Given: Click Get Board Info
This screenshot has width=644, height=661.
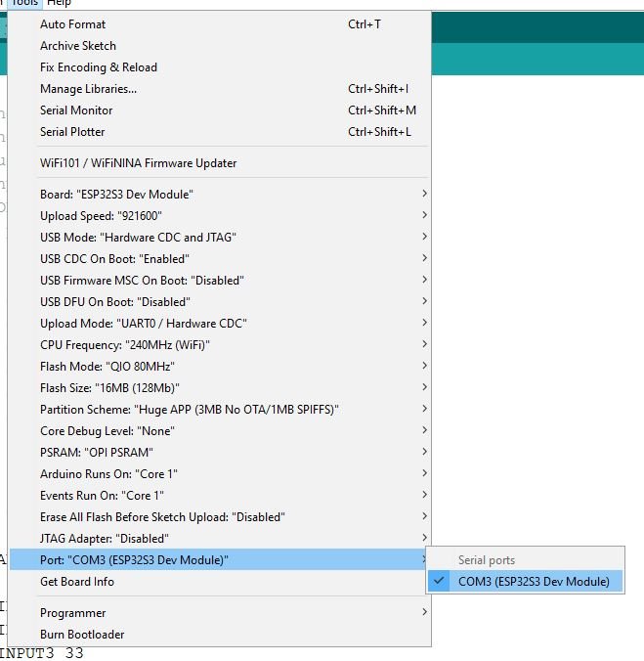Looking at the screenshot, I should tap(77, 582).
